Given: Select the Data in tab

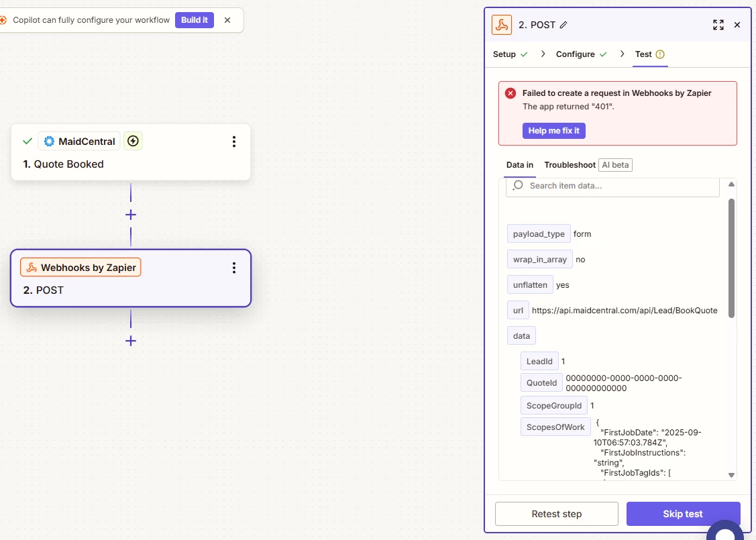Looking at the screenshot, I should click(x=520, y=165).
